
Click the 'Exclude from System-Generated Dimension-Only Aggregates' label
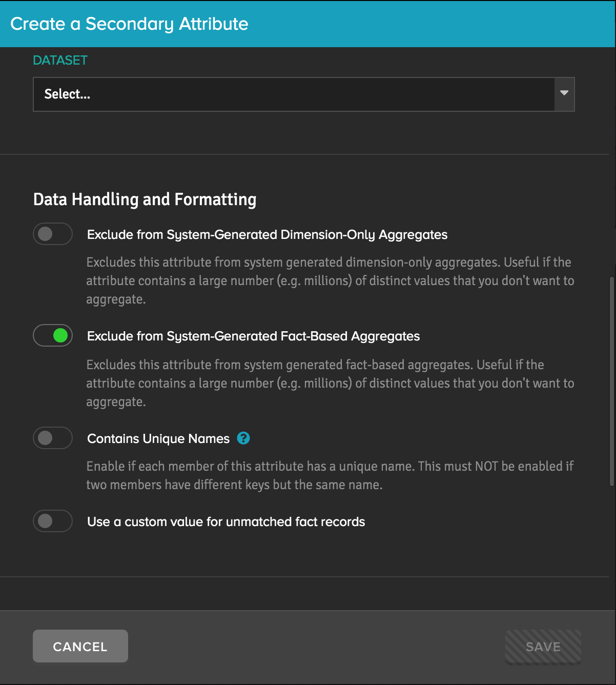click(268, 235)
